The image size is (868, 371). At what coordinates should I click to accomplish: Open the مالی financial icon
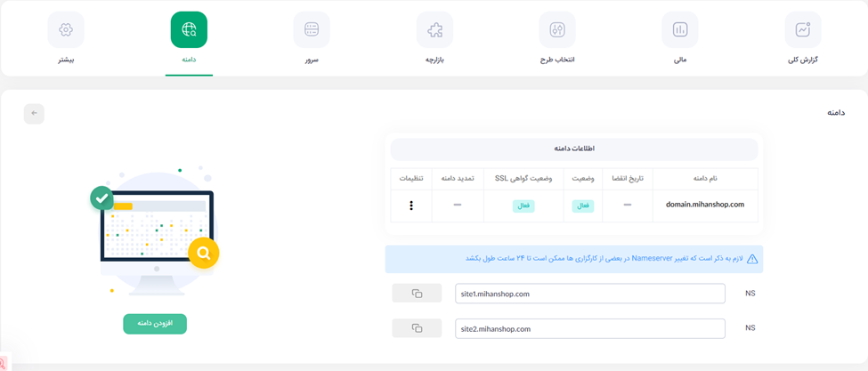pyautogui.click(x=680, y=30)
